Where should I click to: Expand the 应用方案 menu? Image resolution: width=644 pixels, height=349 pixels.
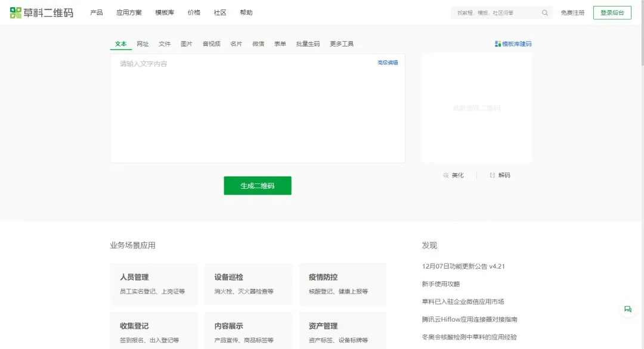coord(129,13)
